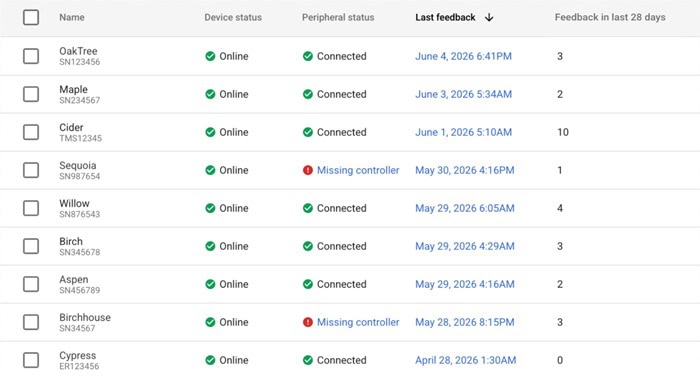
Task: Click the Maple device name
Action: [73, 89]
